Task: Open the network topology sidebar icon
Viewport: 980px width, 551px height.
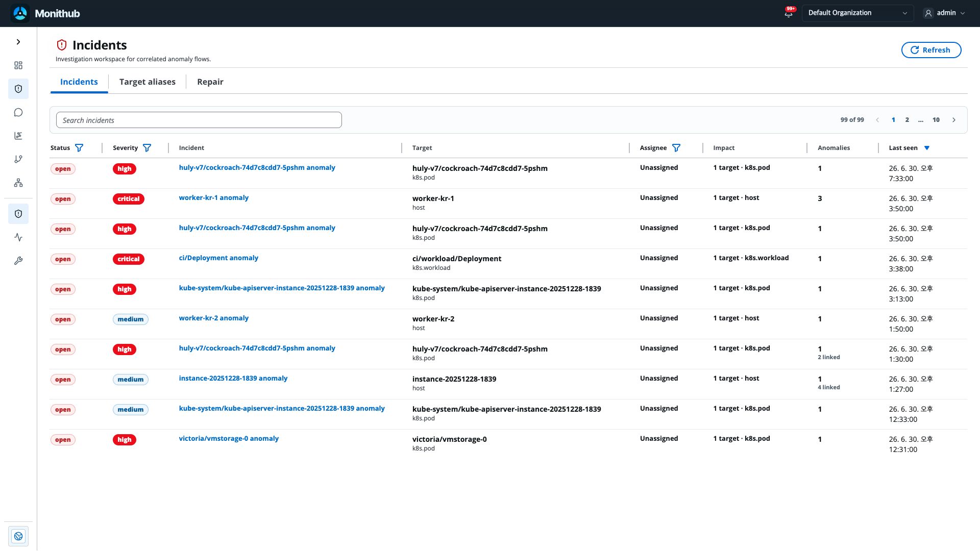Action: pyautogui.click(x=18, y=183)
